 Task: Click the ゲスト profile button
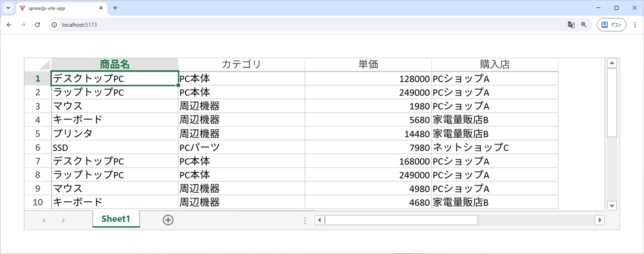coord(611,25)
